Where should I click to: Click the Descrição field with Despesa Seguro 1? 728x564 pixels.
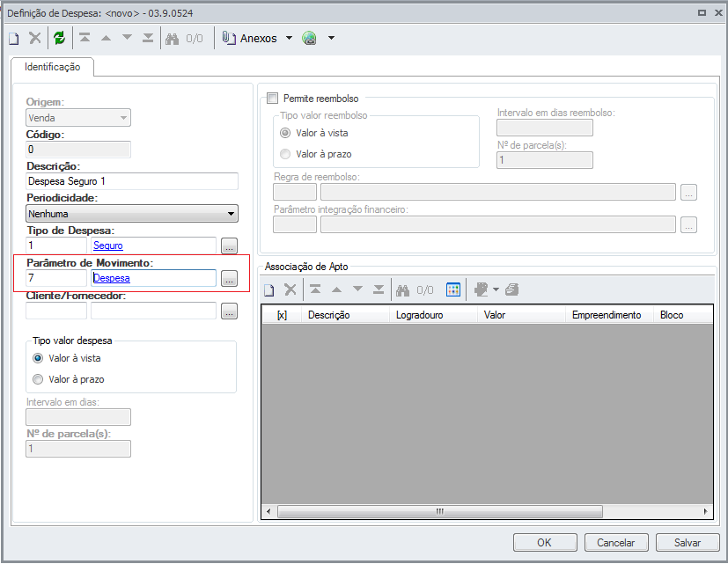click(132, 181)
